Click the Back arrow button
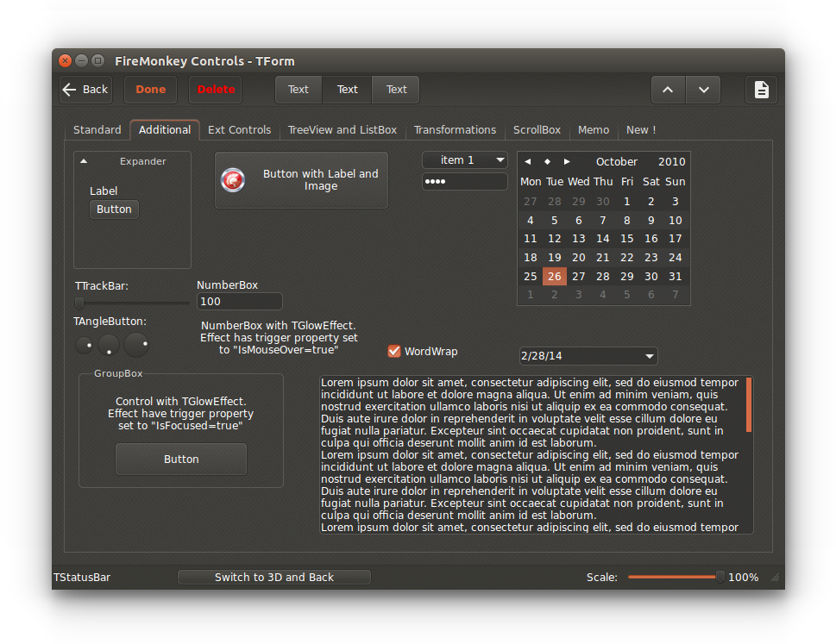The image size is (836, 644). [85, 90]
